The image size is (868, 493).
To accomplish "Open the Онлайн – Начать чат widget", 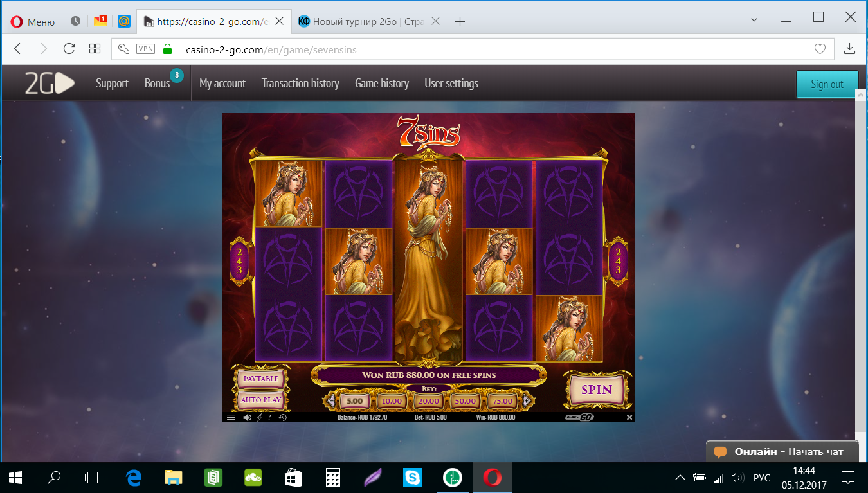I will point(782,451).
